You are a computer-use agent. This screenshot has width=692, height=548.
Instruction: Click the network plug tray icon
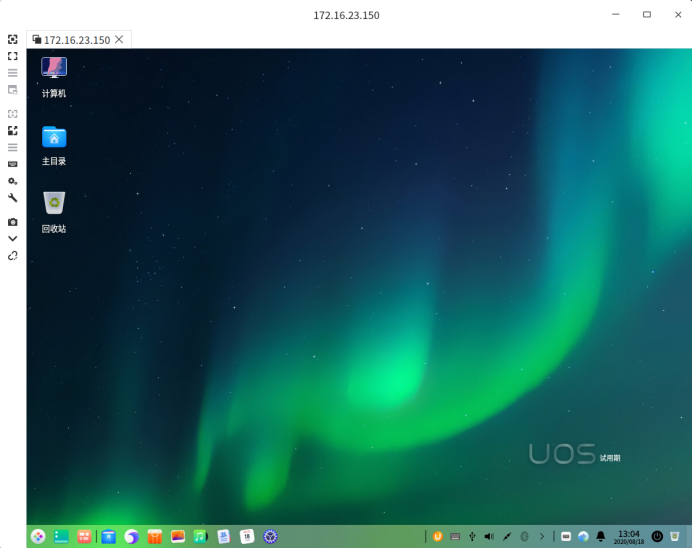(507, 537)
